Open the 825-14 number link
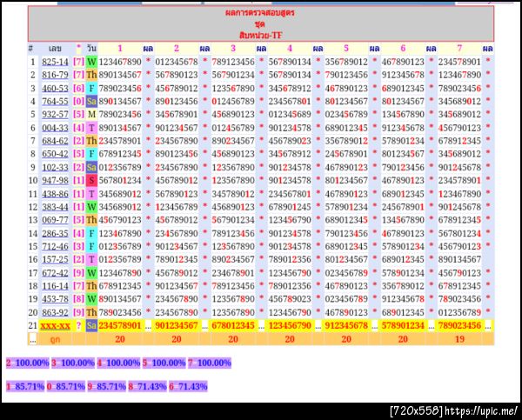Screen dimensions: 522x420 [x=55, y=62]
